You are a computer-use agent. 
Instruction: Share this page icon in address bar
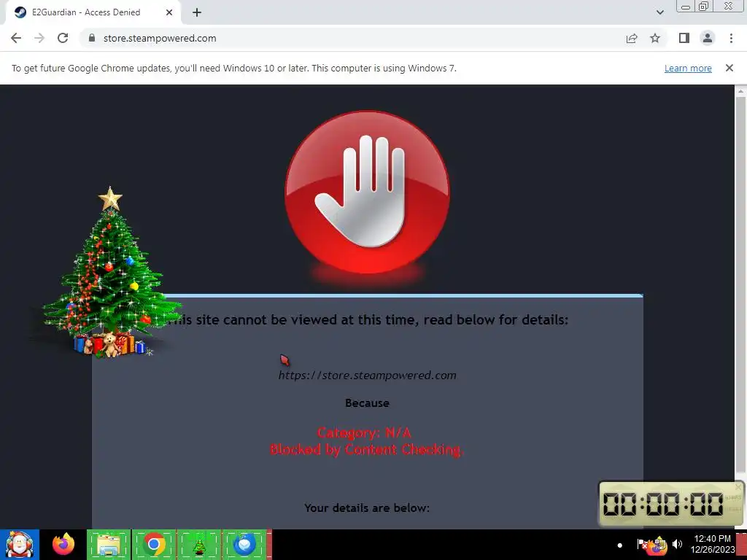pyautogui.click(x=632, y=38)
